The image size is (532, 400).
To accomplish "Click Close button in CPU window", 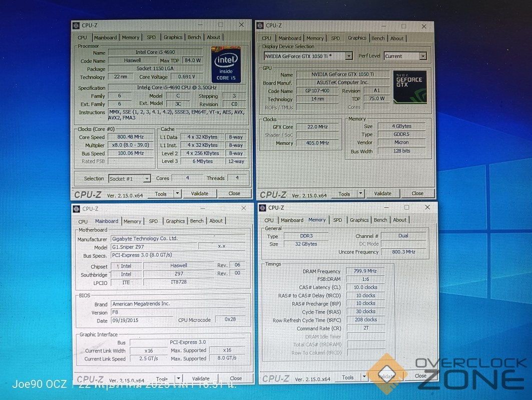I will pos(234,193).
